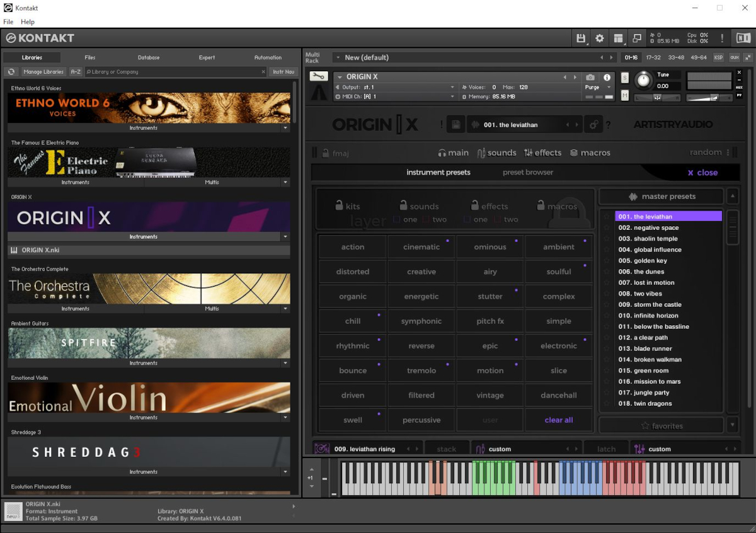Check sounds layer two box
This screenshot has height=533, width=756.
[426, 219]
